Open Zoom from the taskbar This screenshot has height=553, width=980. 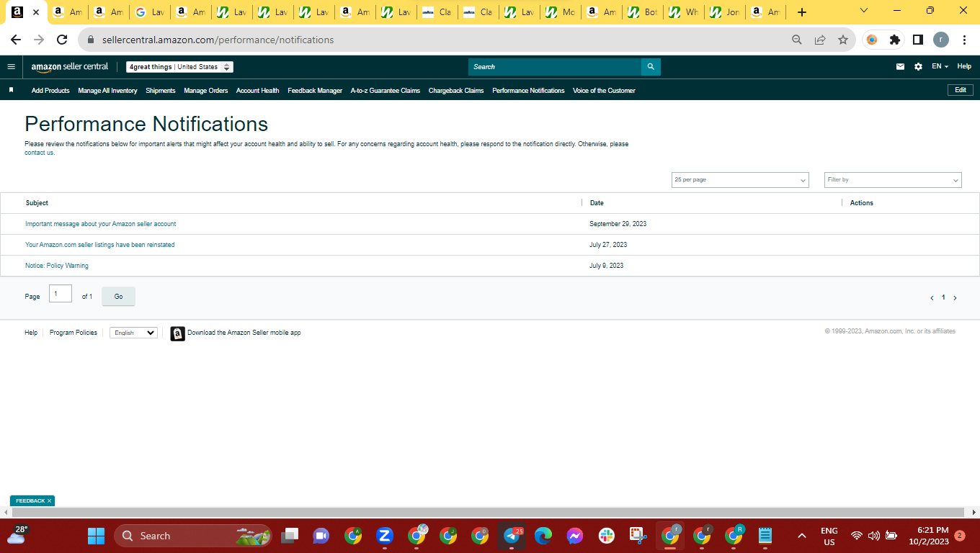[x=385, y=536]
